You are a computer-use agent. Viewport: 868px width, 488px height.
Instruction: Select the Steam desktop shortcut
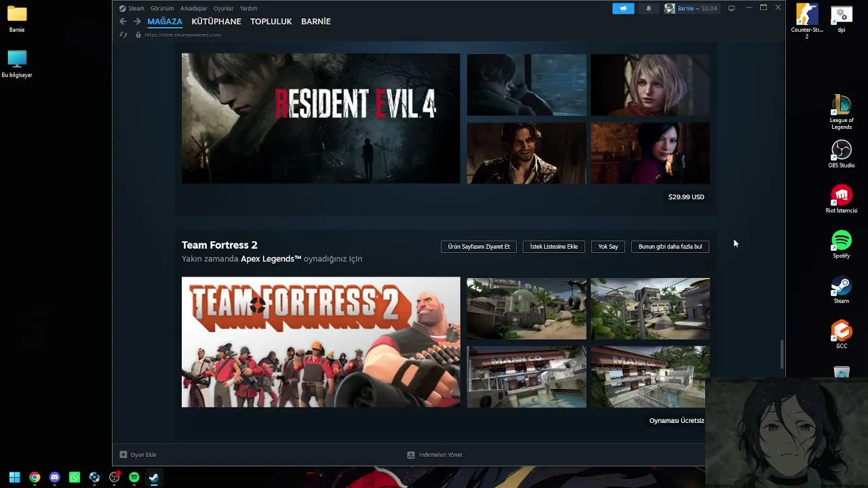pyautogui.click(x=842, y=290)
